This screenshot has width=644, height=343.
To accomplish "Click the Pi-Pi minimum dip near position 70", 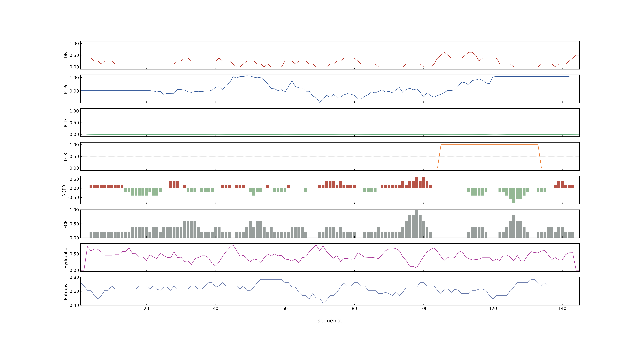I will [320, 102].
